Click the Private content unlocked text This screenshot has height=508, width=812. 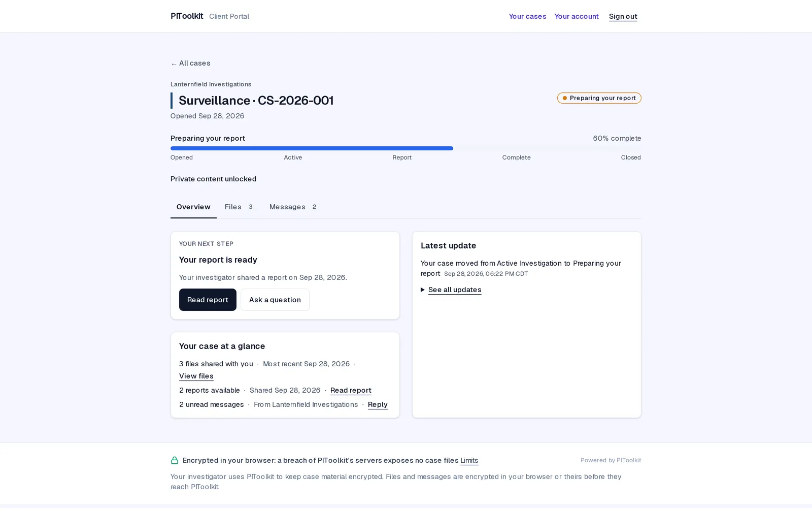(x=214, y=179)
